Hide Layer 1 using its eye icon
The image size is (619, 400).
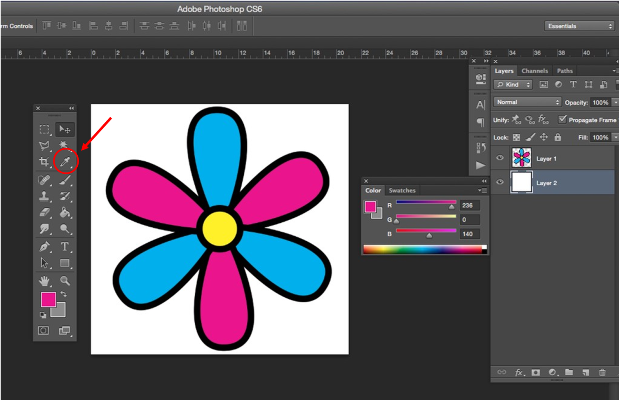pyautogui.click(x=500, y=158)
